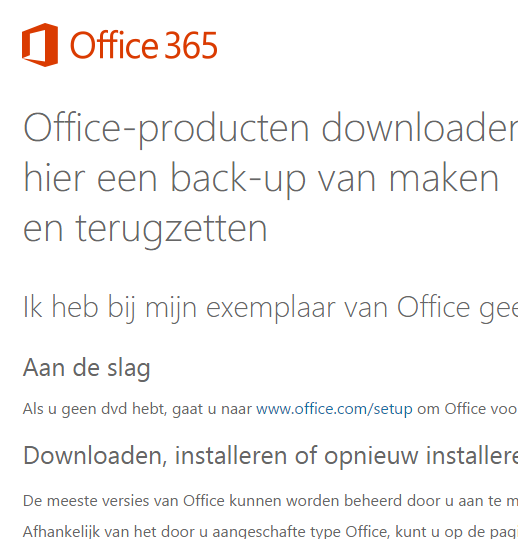This screenshot has height=539, width=518.
Task: Click the orange Office 365 logo icon
Action: [x=40, y=45]
